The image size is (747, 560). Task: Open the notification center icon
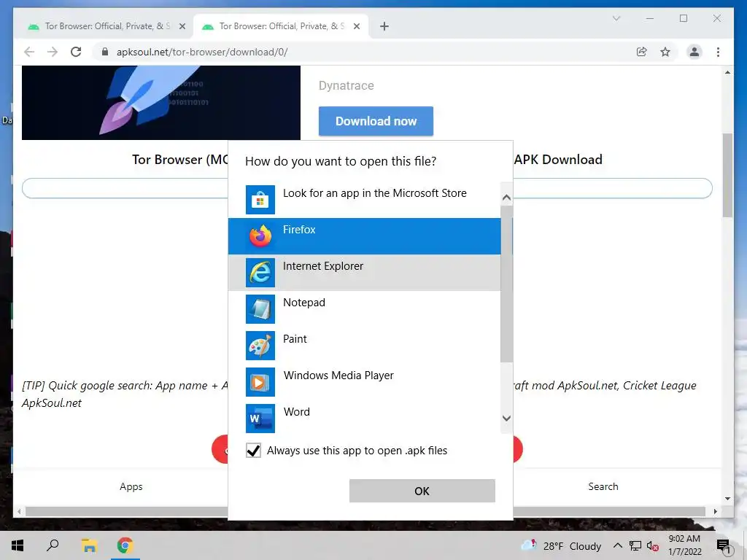[723, 545]
